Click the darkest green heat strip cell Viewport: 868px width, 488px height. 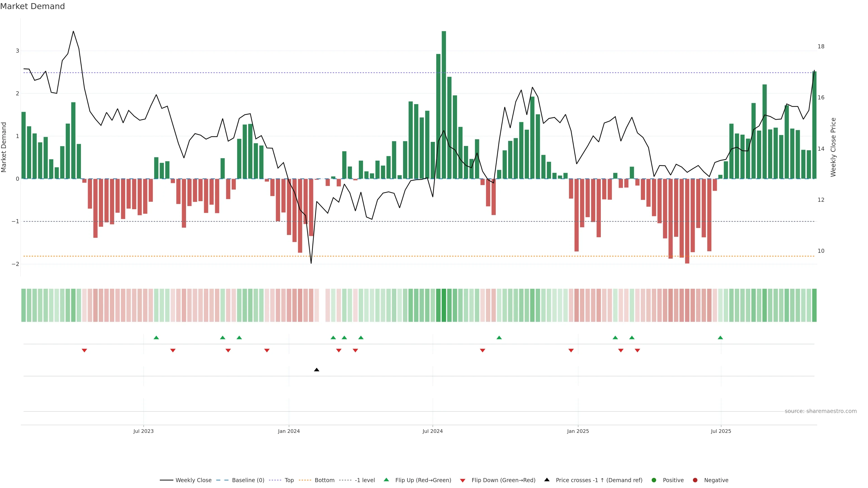pyautogui.click(x=444, y=305)
